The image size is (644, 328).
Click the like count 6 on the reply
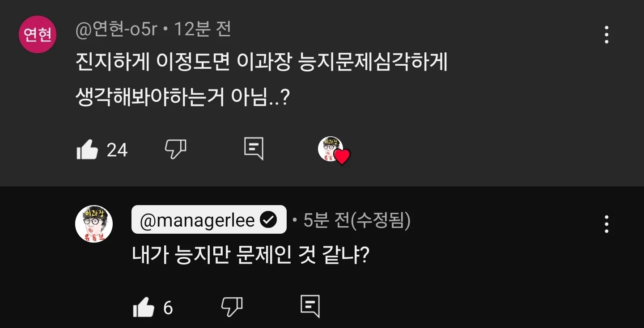tap(168, 308)
